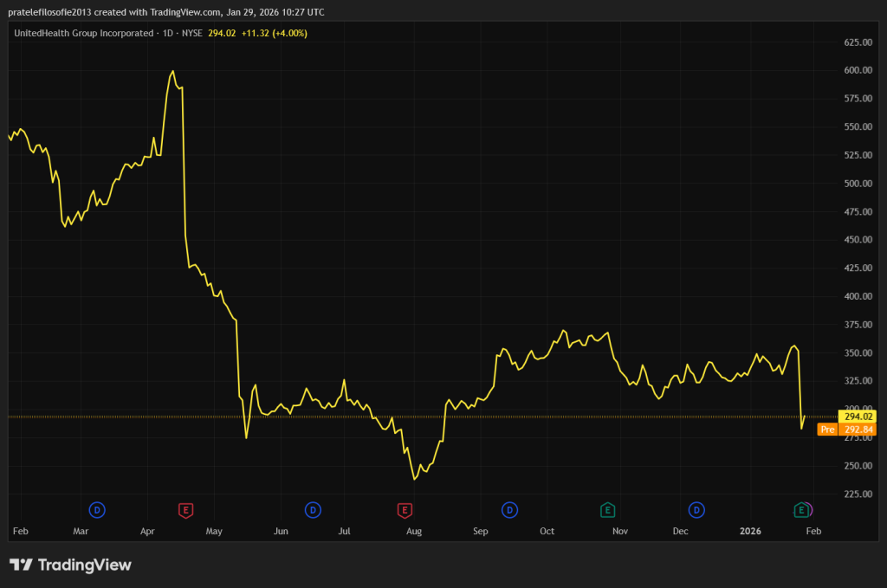Image resolution: width=887 pixels, height=588 pixels.
Task: Click the Aug label on time axis
Action: tap(414, 530)
